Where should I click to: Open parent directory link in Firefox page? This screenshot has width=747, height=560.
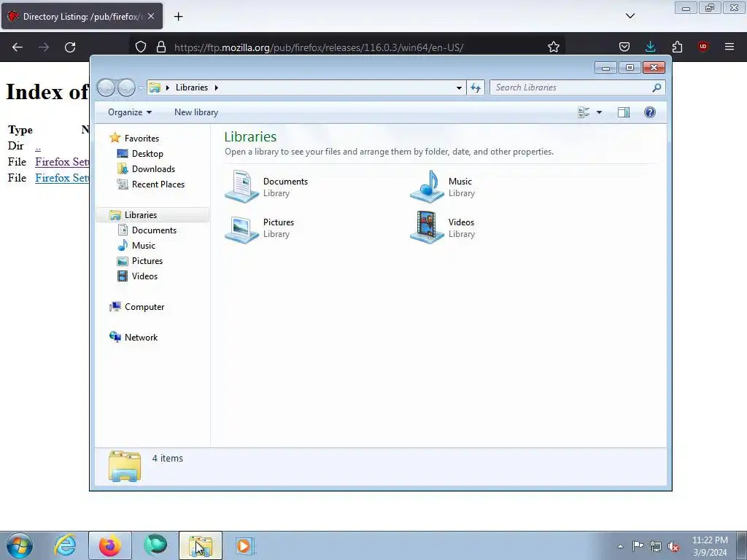point(38,146)
